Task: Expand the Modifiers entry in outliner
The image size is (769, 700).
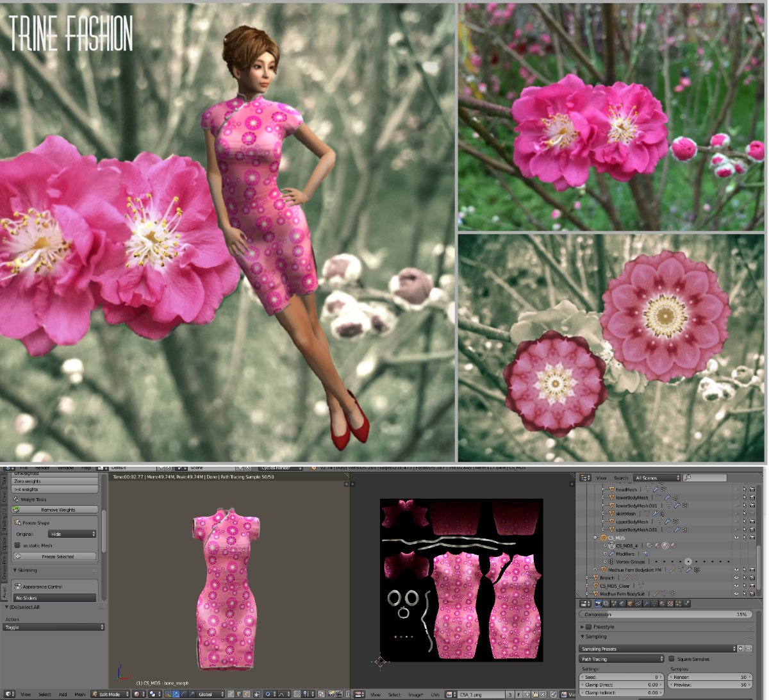Action: [604, 554]
